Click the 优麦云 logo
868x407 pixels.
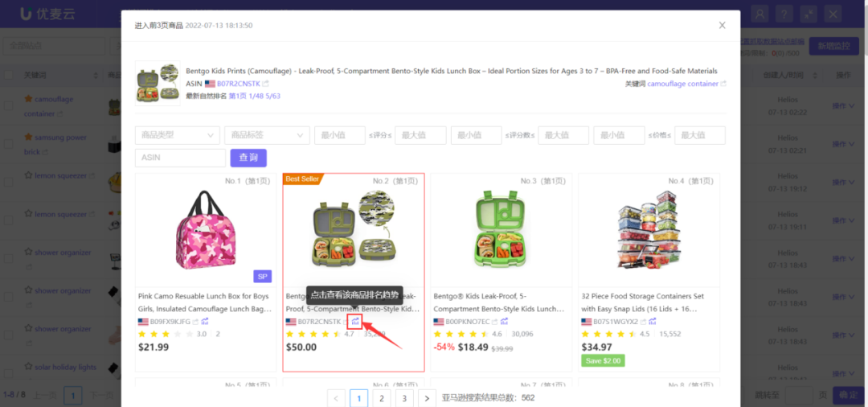pos(47,14)
